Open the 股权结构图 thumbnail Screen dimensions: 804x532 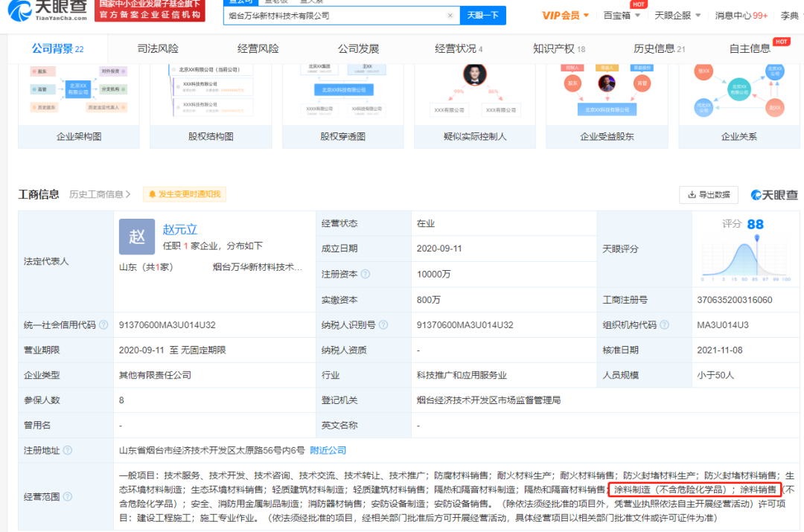pyautogui.click(x=211, y=106)
